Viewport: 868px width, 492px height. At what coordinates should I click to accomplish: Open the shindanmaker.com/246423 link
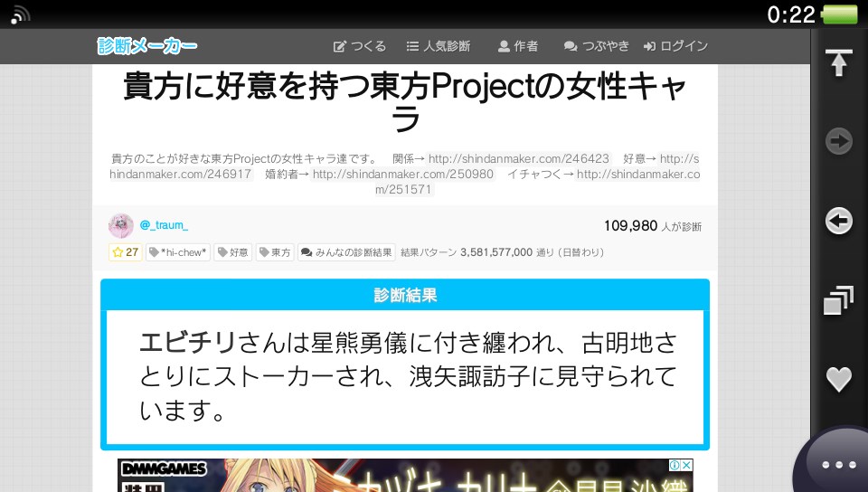(x=518, y=156)
